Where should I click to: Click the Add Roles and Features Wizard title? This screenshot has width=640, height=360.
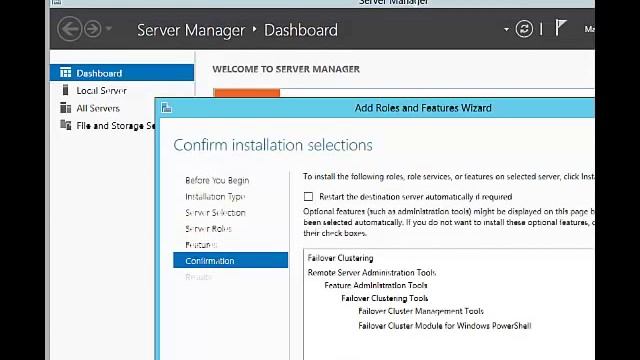pos(423,108)
